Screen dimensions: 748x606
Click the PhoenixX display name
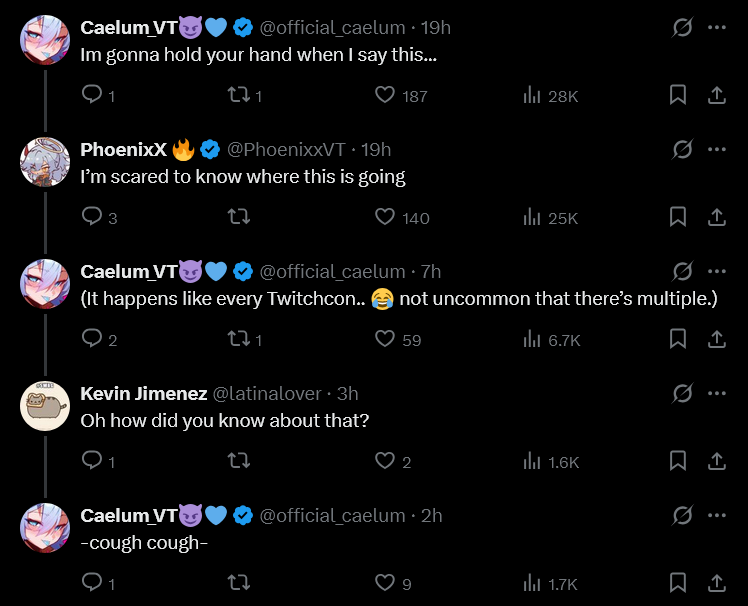[x=123, y=149]
